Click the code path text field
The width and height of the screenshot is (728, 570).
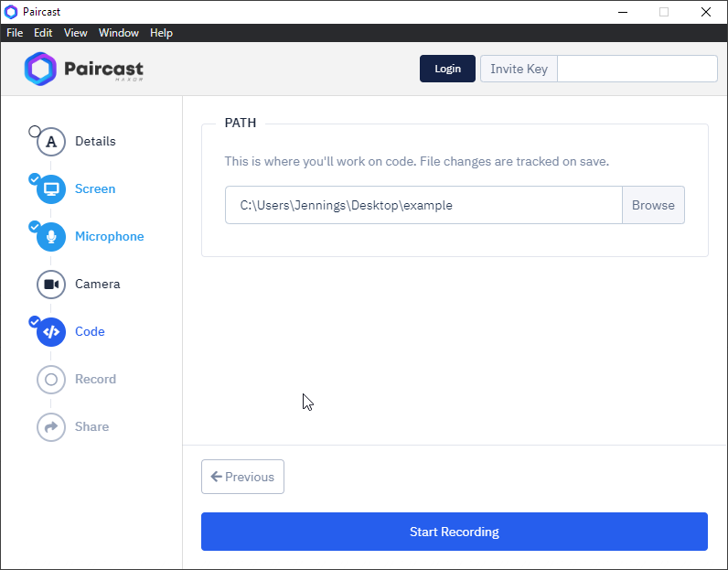(x=423, y=206)
